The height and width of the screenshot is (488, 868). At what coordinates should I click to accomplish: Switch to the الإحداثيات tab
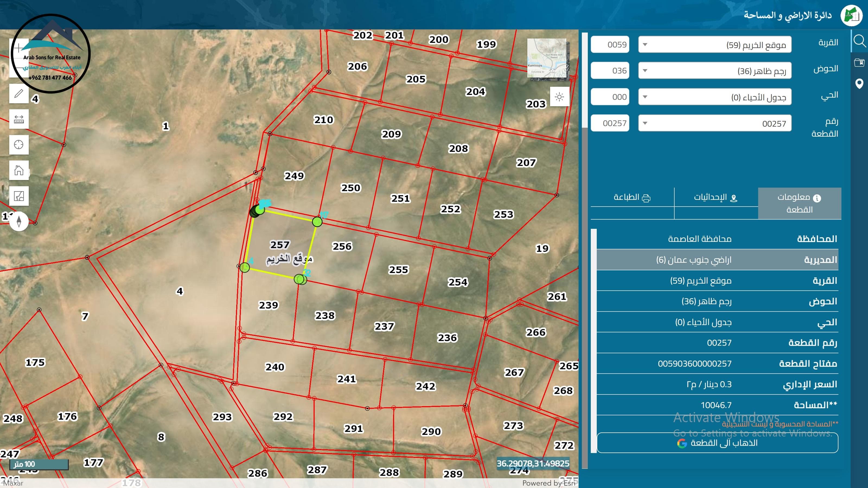(x=716, y=198)
